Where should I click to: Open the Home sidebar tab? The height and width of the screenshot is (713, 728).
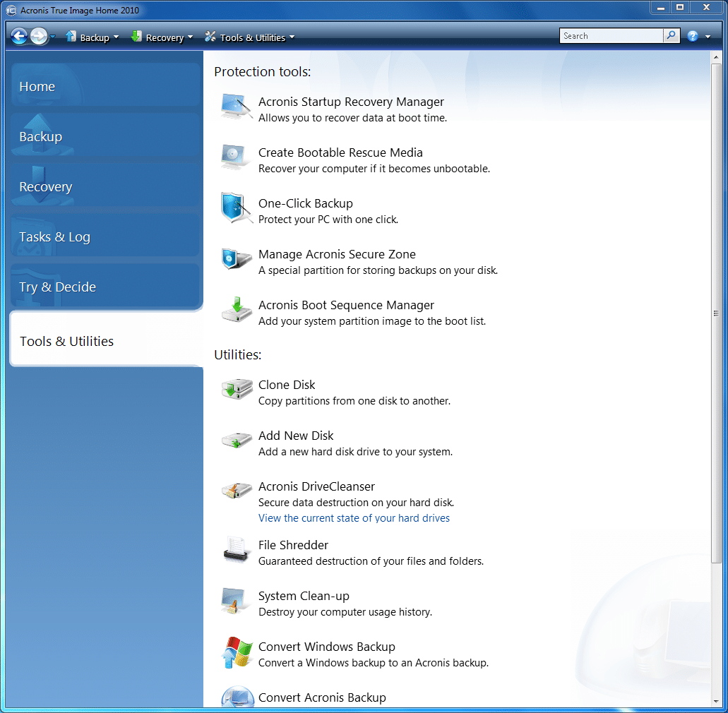click(x=106, y=85)
